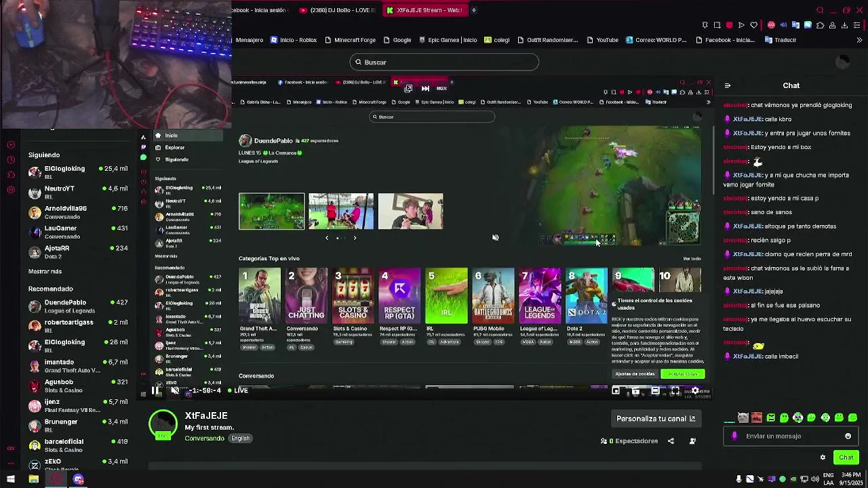Image resolution: width=868 pixels, height=488 pixels.
Task: Insert the mustache man face emote
Action: 757,418
